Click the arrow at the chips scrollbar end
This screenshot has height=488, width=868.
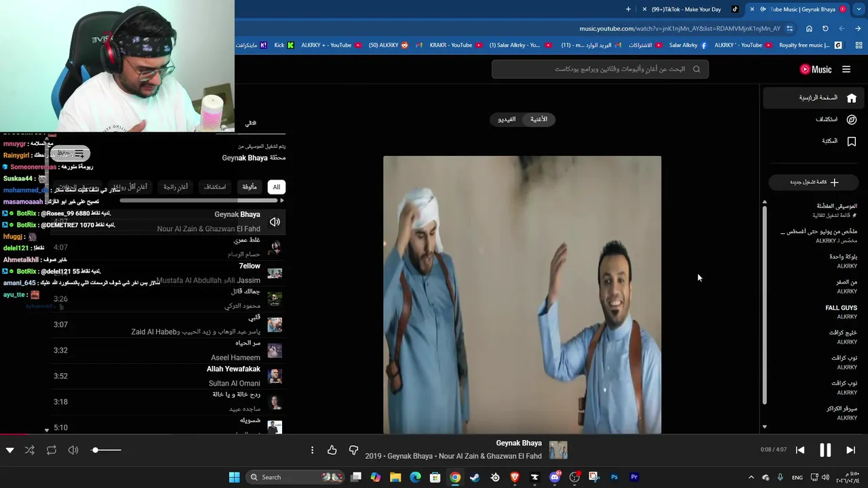pos(281,201)
